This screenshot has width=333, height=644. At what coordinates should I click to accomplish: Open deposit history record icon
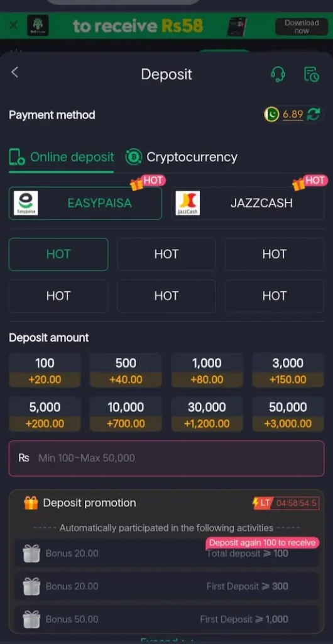(311, 74)
